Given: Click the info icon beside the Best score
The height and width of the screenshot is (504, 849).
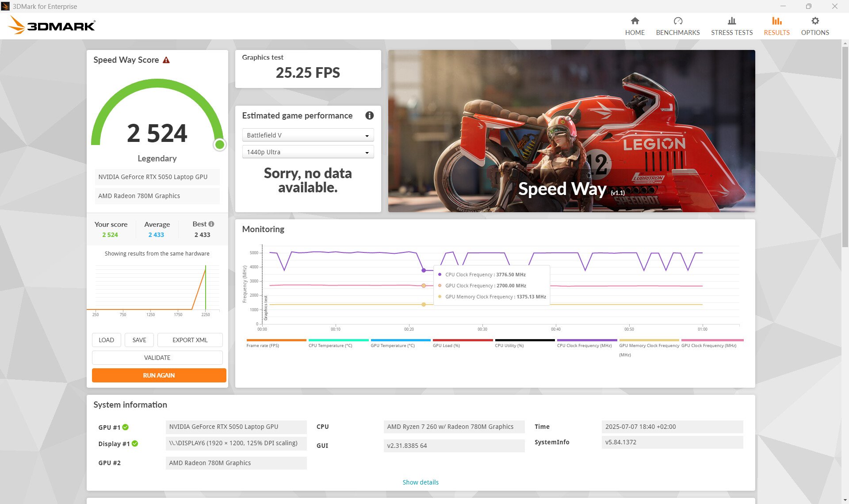Looking at the screenshot, I should pyautogui.click(x=211, y=224).
